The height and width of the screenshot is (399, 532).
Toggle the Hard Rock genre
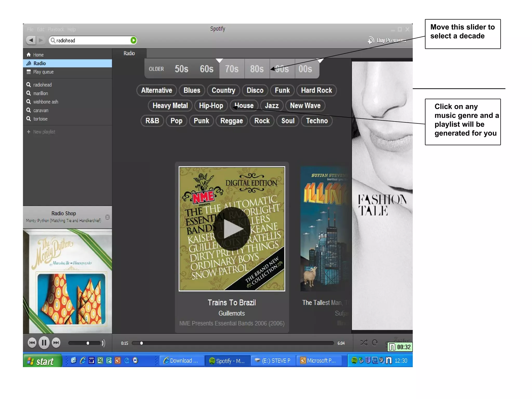pyautogui.click(x=317, y=90)
